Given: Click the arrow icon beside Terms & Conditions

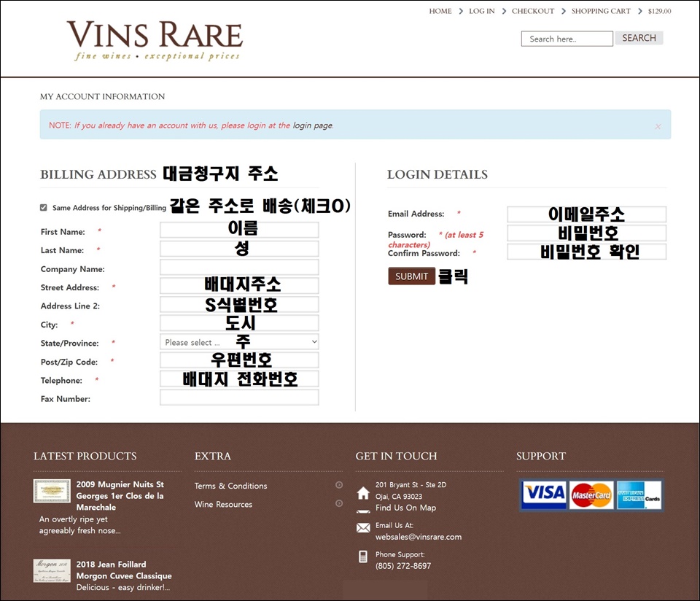Looking at the screenshot, I should click(339, 485).
